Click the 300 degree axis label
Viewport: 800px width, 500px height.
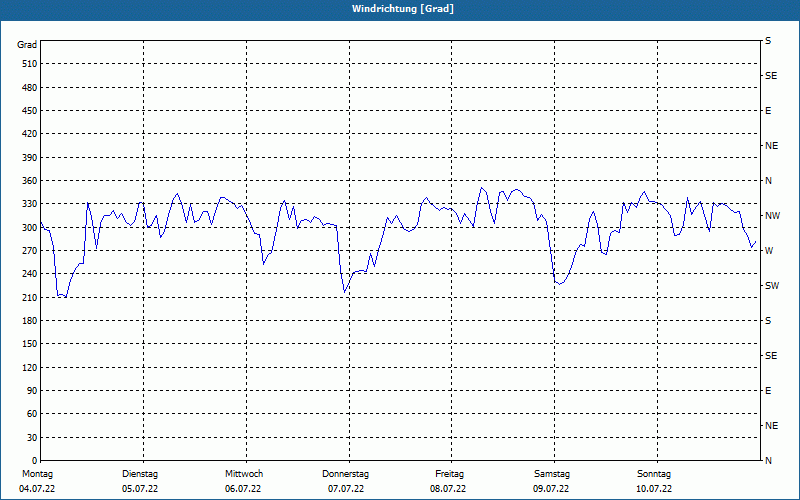point(30,228)
